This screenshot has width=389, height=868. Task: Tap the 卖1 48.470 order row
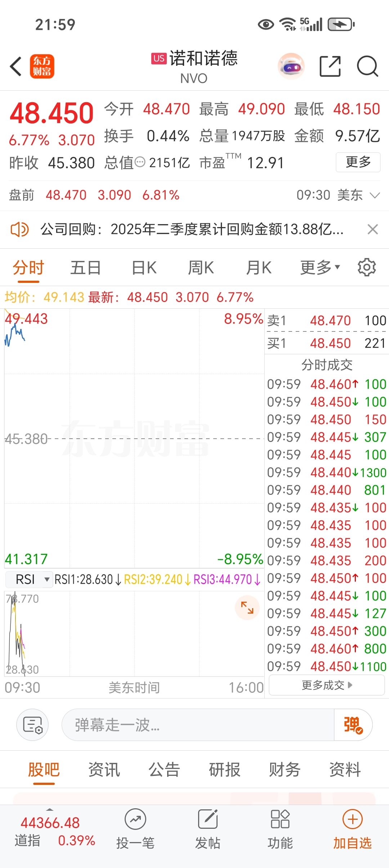pyautogui.click(x=327, y=320)
